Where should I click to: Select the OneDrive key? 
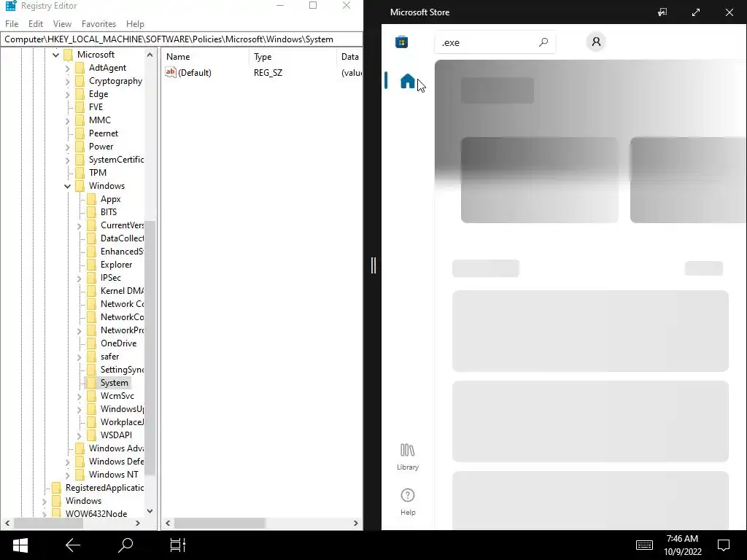tap(119, 343)
